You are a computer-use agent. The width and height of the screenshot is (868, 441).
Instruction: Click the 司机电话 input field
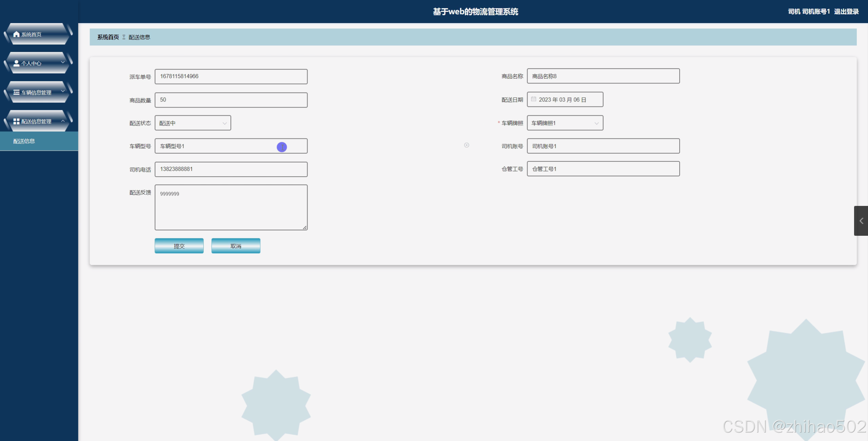tap(231, 169)
